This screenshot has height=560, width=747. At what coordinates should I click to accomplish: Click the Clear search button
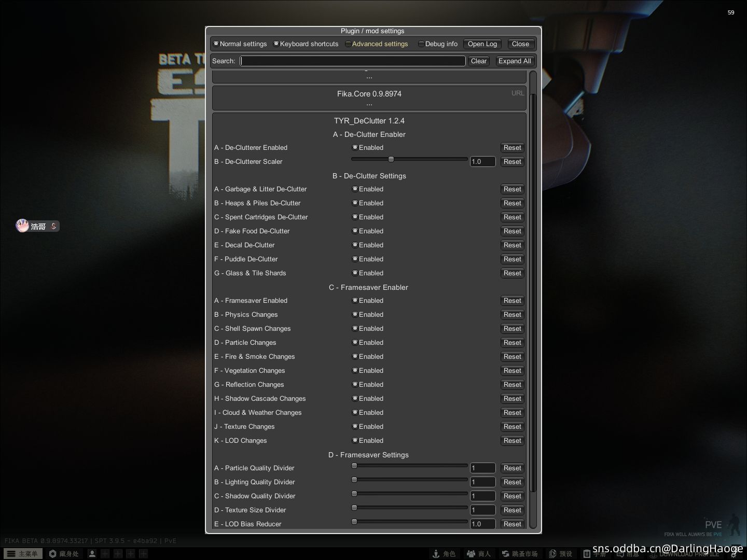tap(478, 61)
